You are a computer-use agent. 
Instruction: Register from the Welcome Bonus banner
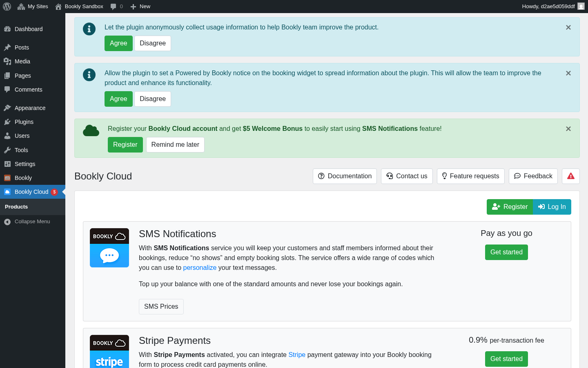[x=125, y=145]
